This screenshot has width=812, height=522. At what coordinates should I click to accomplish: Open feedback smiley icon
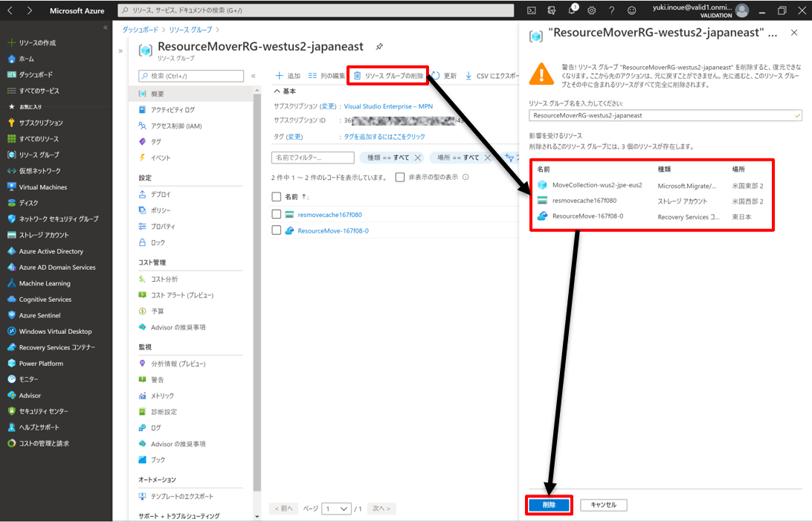pyautogui.click(x=632, y=10)
